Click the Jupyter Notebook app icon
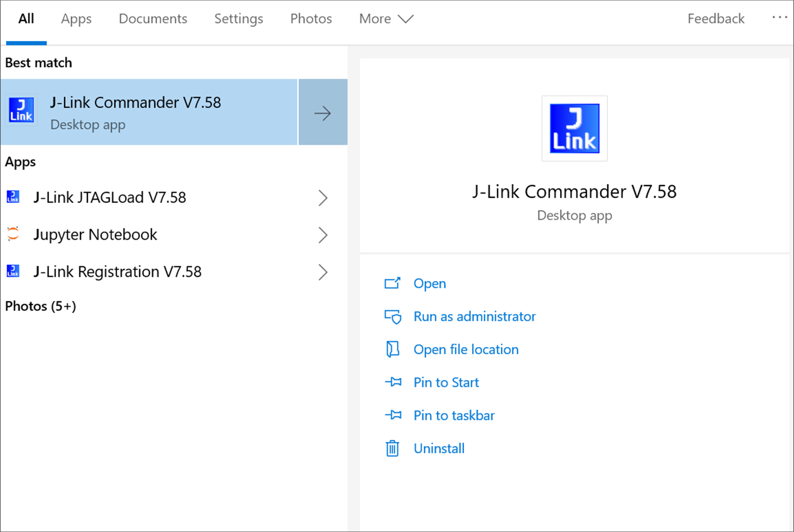The height and width of the screenshot is (532, 794). click(x=13, y=234)
